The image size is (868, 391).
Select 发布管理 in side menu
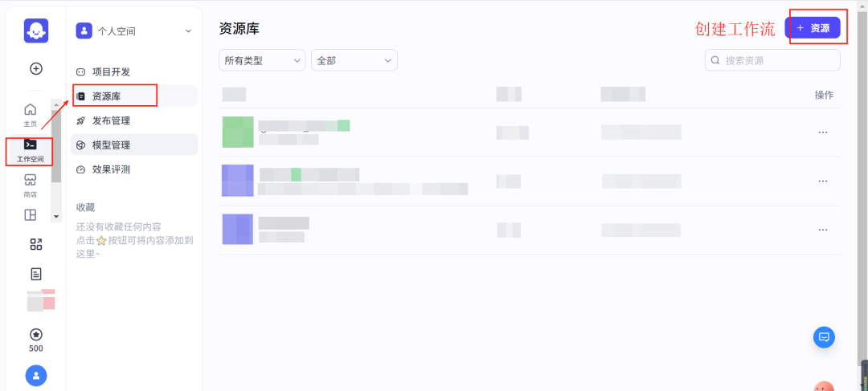click(x=110, y=121)
